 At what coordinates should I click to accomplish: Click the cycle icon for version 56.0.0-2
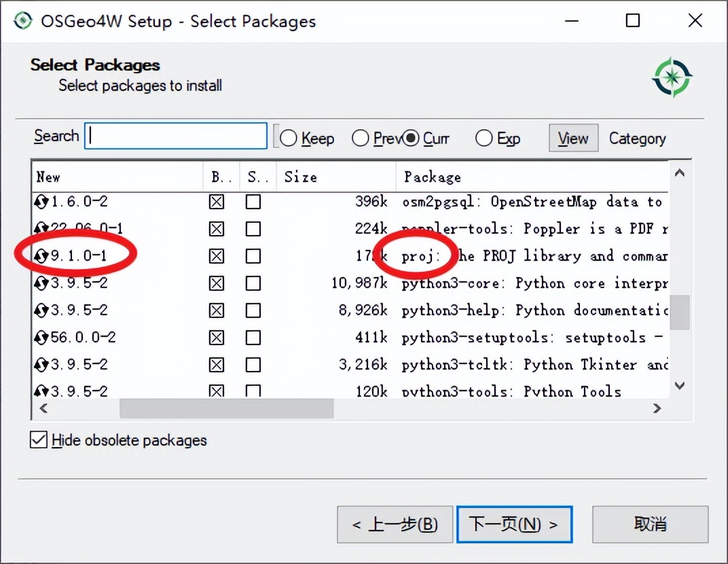coord(41,337)
